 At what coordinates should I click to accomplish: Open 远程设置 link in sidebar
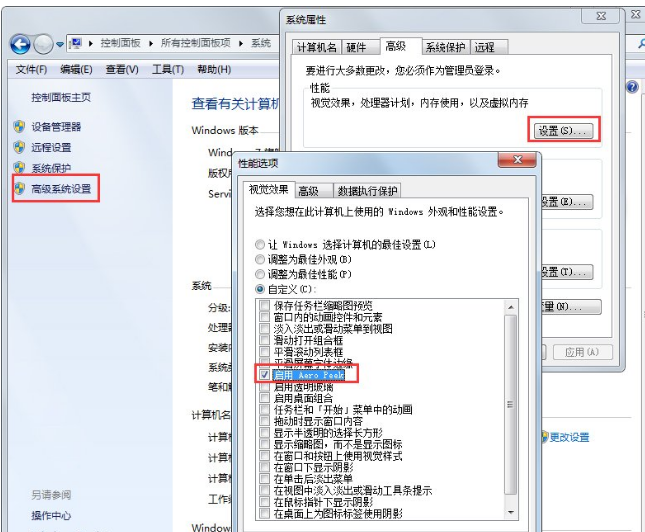pyautogui.click(x=51, y=147)
